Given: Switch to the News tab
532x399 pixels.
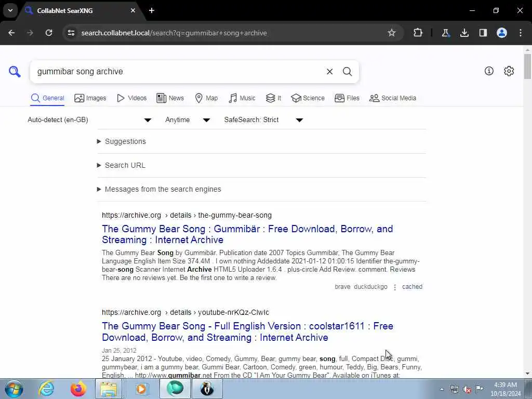Looking at the screenshot, I should pyautogui.click(x=170, y=98).
